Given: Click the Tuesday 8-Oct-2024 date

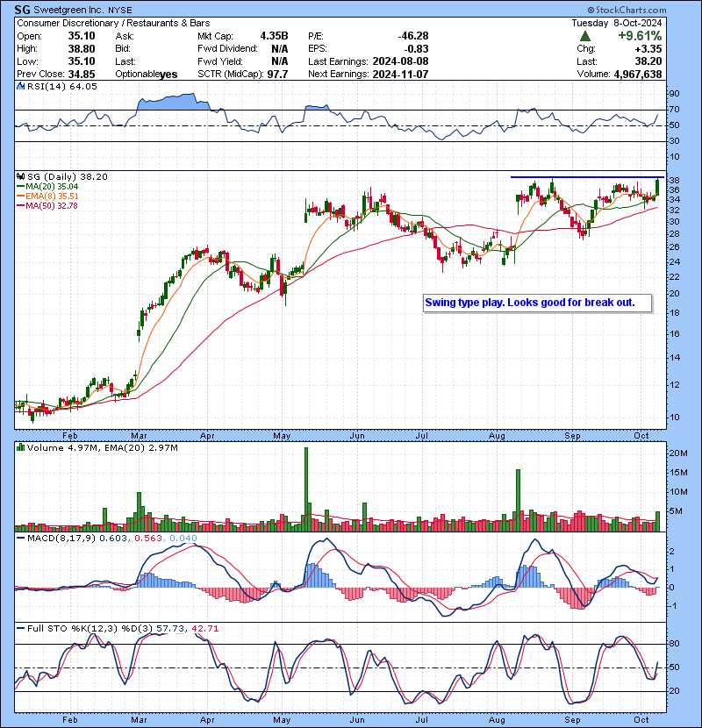Looking at the screenshot, I should coord(617,23).
